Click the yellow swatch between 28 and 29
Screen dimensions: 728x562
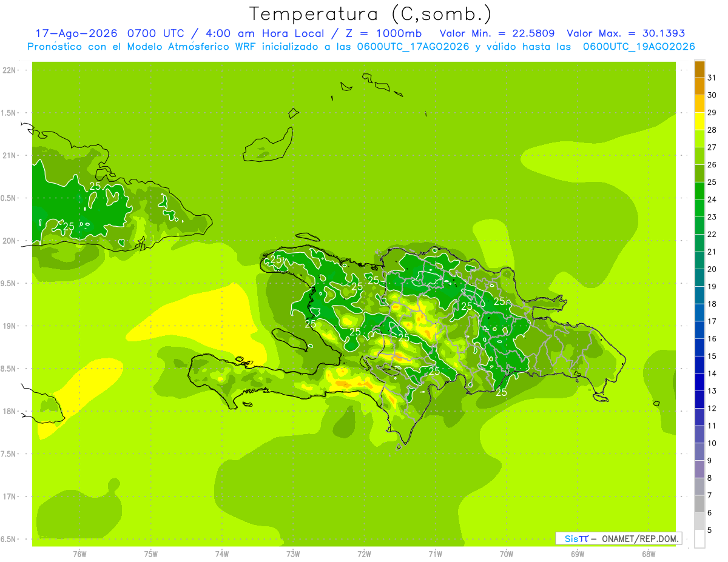click(699, 121)
